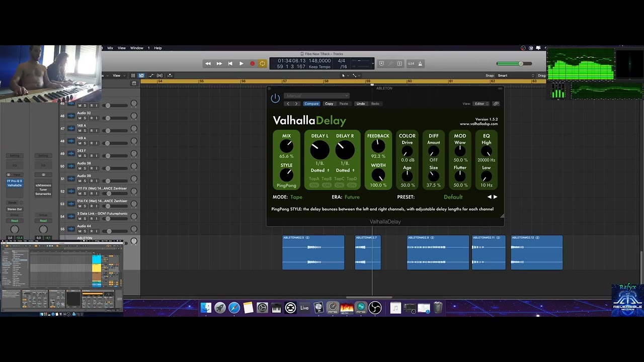Viewport: 644px width, 362px height.
Task: Toggle the TapA ON switch
Action: pos(314,185)
